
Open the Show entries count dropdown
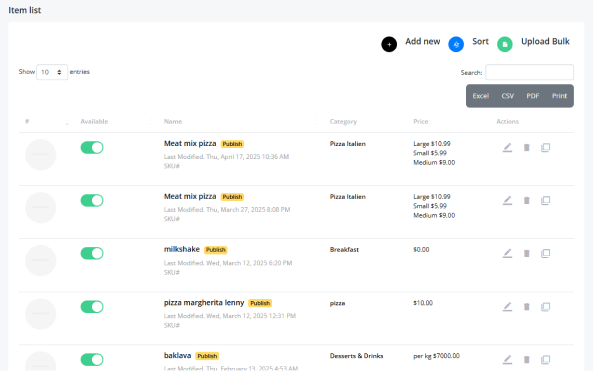(x=52, y=72)
